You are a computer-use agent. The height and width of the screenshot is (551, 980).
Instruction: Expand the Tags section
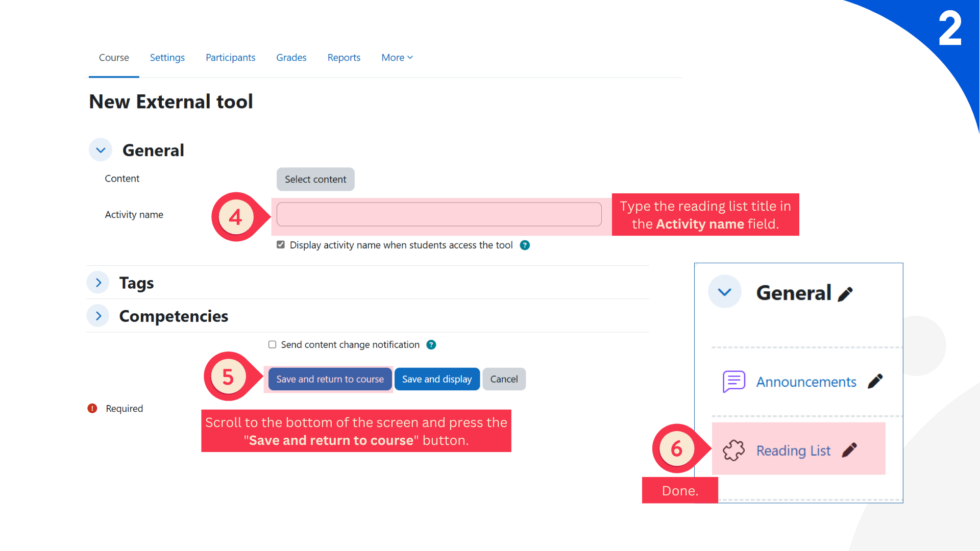pos(99,283)
